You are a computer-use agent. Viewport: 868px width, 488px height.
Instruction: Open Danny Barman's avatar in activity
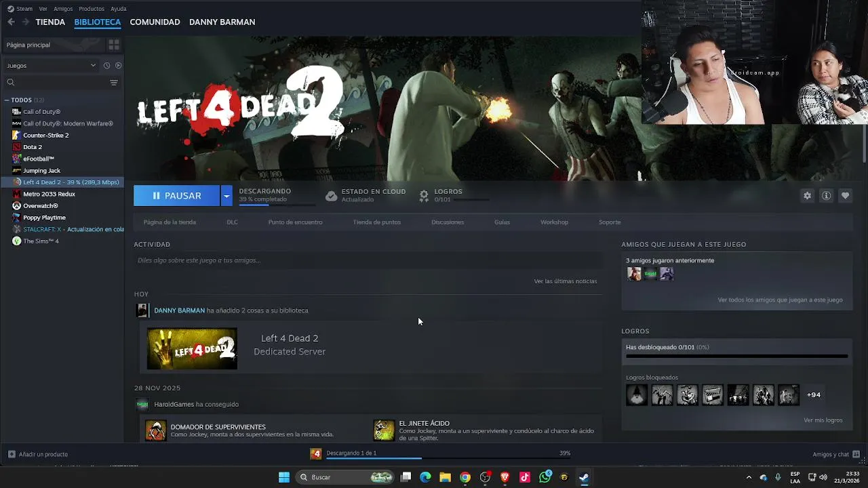click(142, 310)
